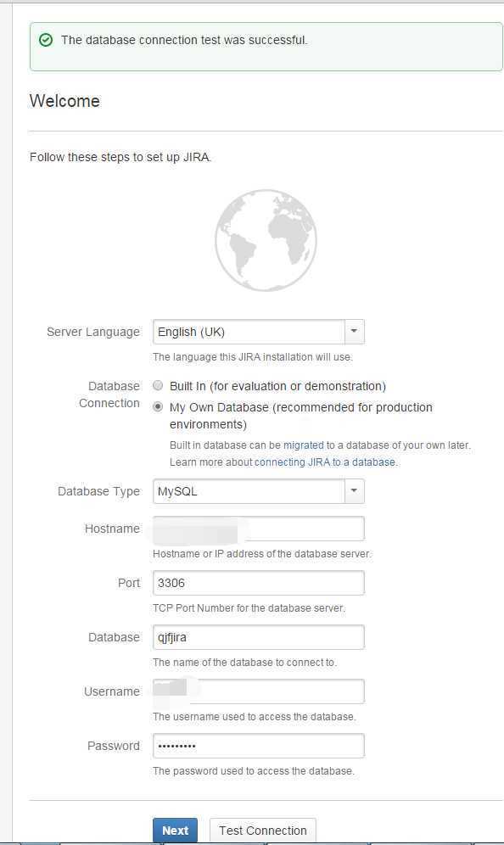This screenshot has width=504, height=845.
Task: Click 'The database connection test was successful.' message
Action: click(x=184, y=40)
